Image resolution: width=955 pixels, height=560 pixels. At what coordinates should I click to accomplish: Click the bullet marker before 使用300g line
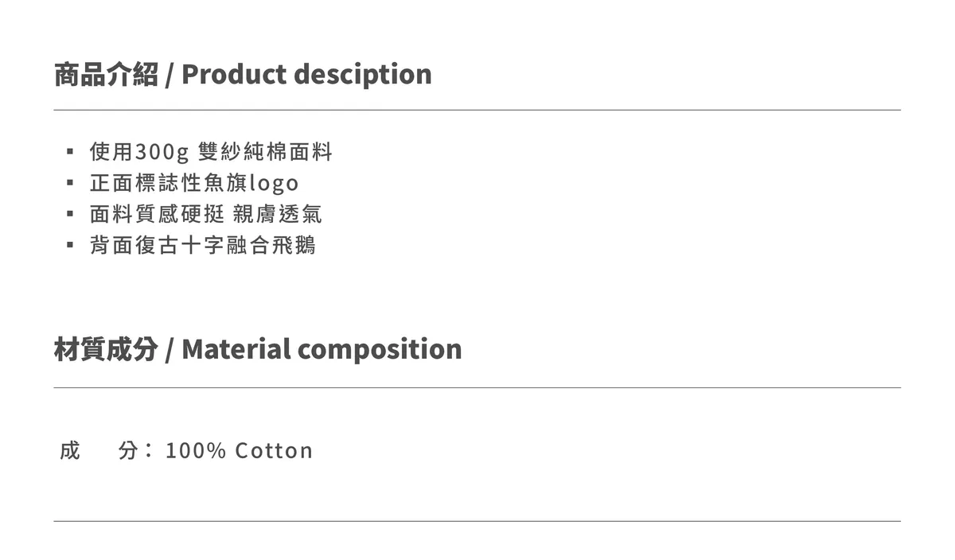click(x=70, y=151)
